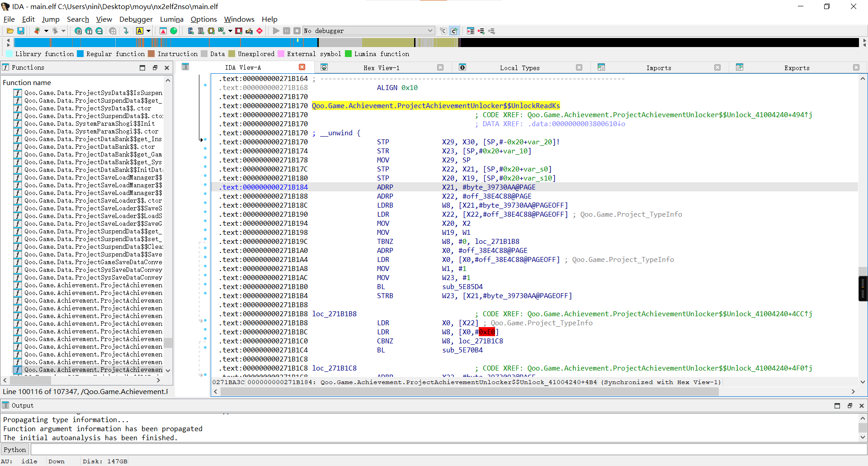This screenshot has height=466, width=868.
Task: Click the Lumina function green legend swatch
Action: 348,53
